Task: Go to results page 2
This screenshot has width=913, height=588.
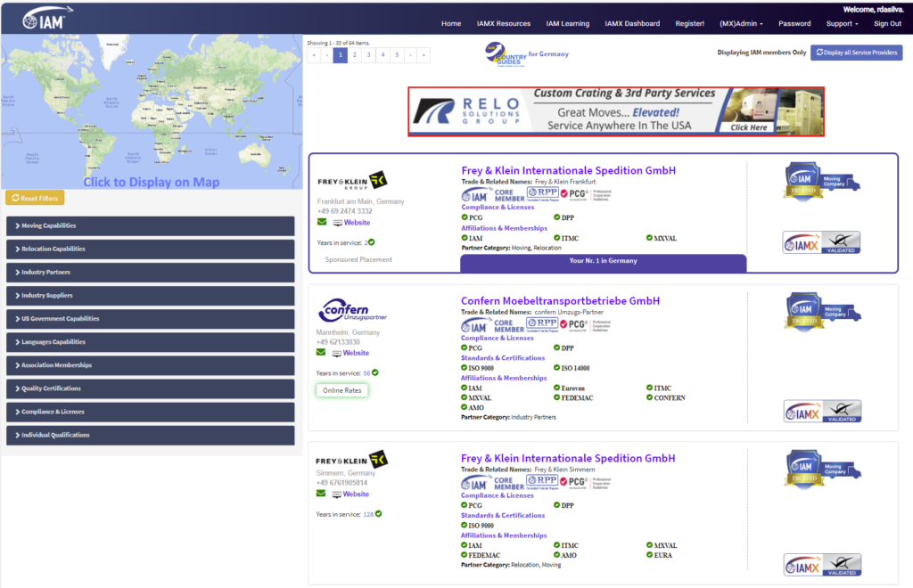Action: pyautogui.click(x=355, y=55)
